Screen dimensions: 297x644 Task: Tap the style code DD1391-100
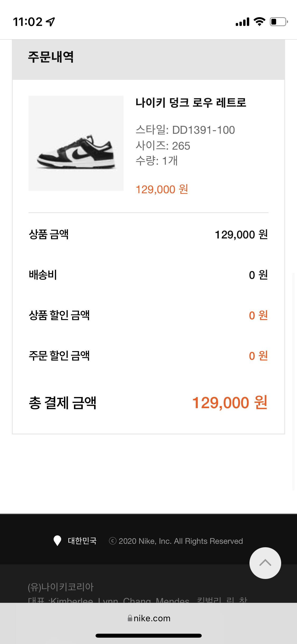tap(203, 130)
